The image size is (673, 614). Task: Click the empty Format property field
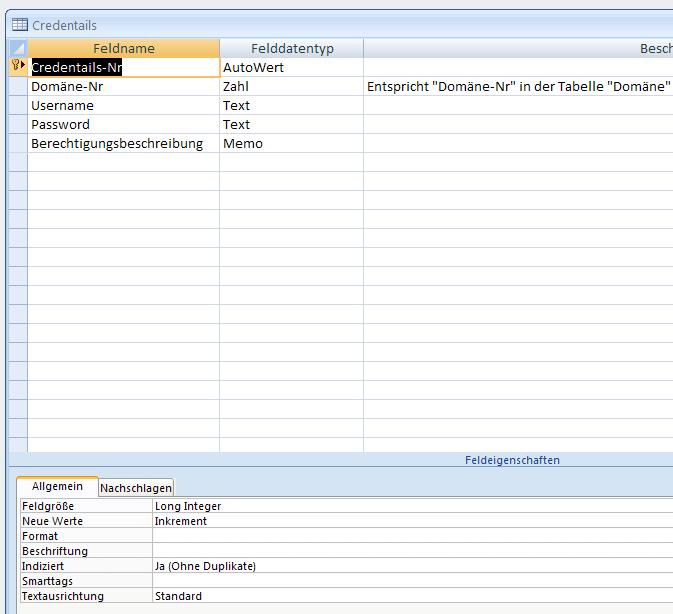[412, 536]
